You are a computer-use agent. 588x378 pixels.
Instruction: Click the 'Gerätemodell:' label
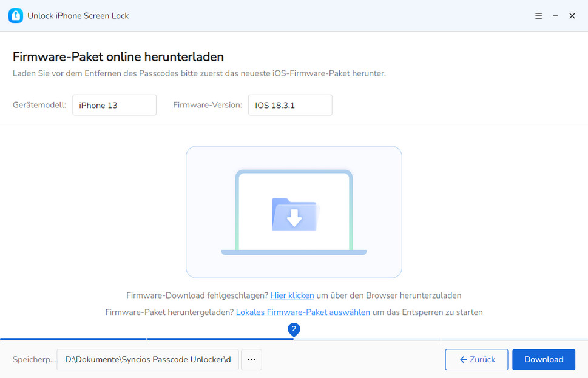39,105
